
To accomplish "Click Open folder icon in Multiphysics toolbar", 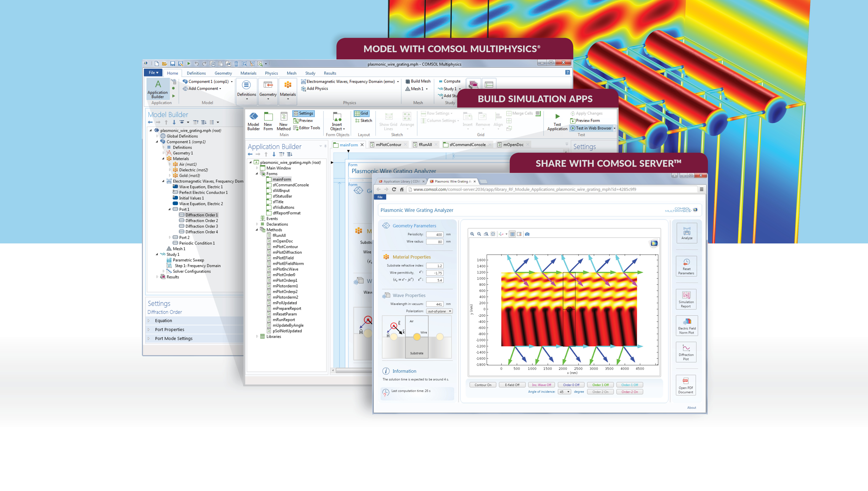I will [x=164, y=63].
